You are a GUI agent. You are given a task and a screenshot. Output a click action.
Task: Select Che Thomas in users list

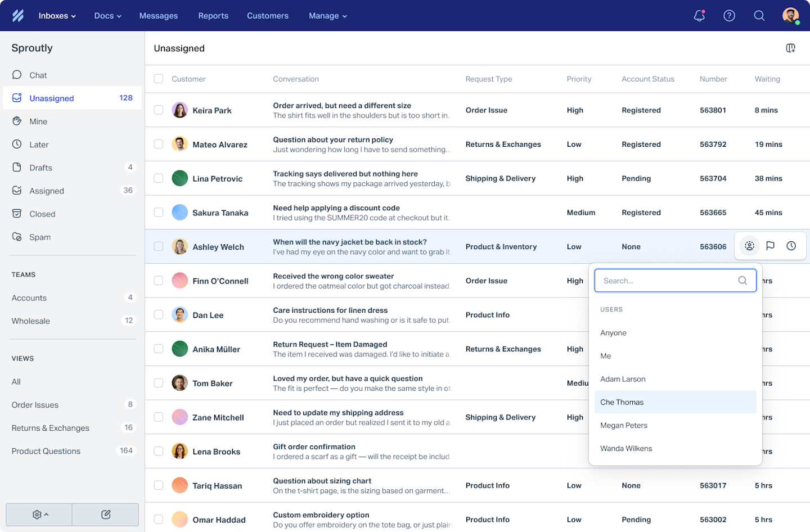pyautogui.click(x=676, y=402)
